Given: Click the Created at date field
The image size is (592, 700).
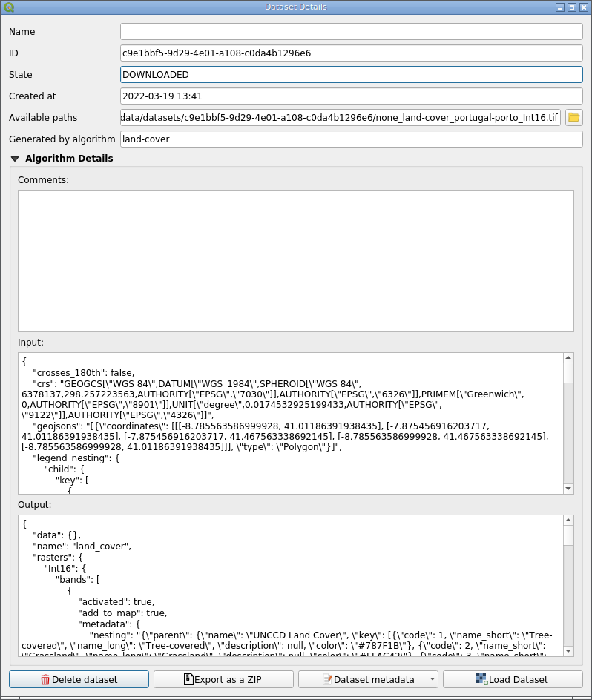Looking at the screenshot, I should coord(351,96).
